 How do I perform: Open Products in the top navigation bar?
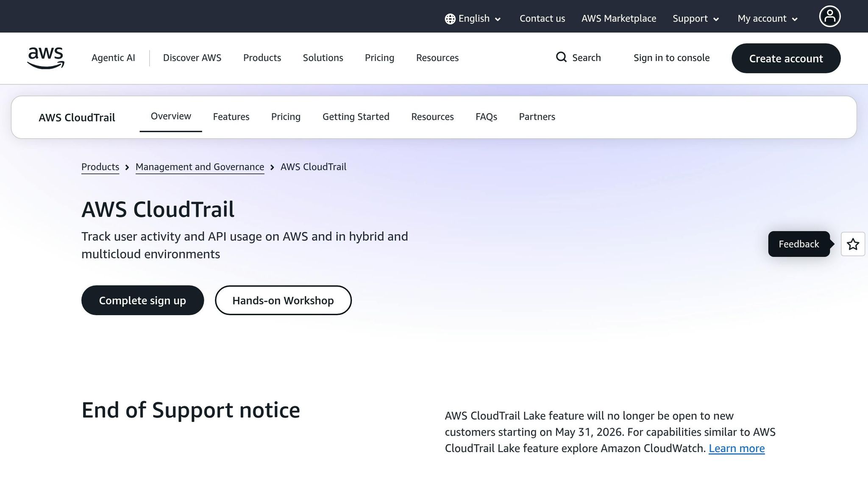(x=262, y=58)
